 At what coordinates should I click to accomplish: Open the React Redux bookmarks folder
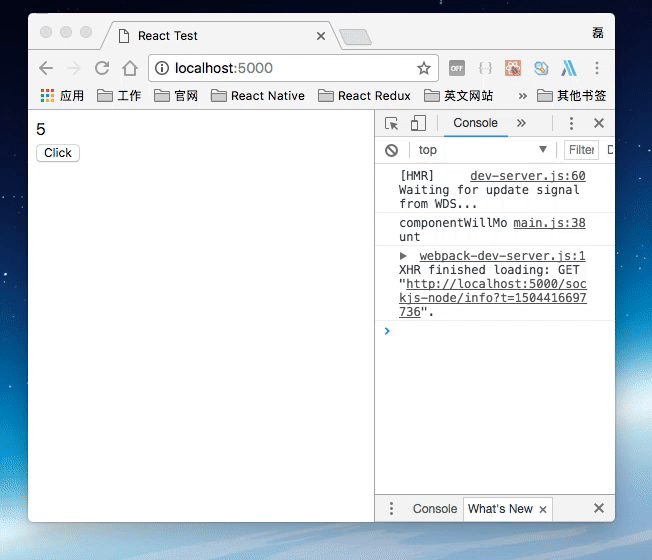364,96
